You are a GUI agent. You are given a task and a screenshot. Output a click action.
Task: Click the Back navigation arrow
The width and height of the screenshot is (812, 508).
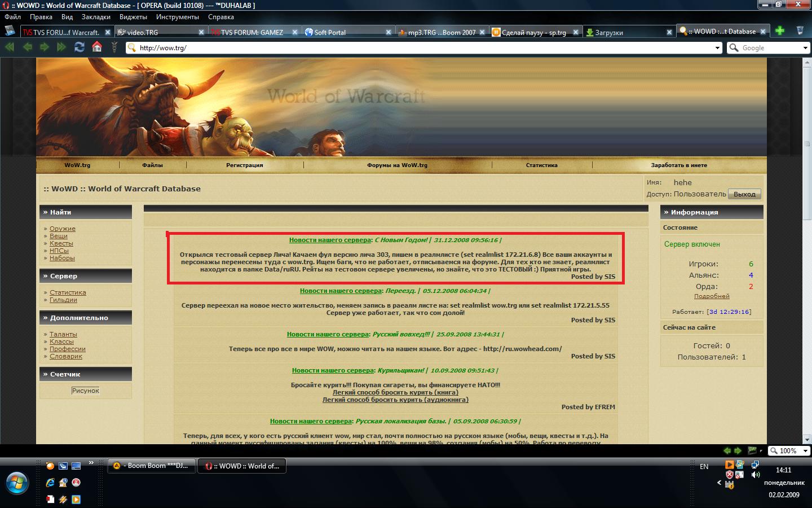click(x=27, y=47)
